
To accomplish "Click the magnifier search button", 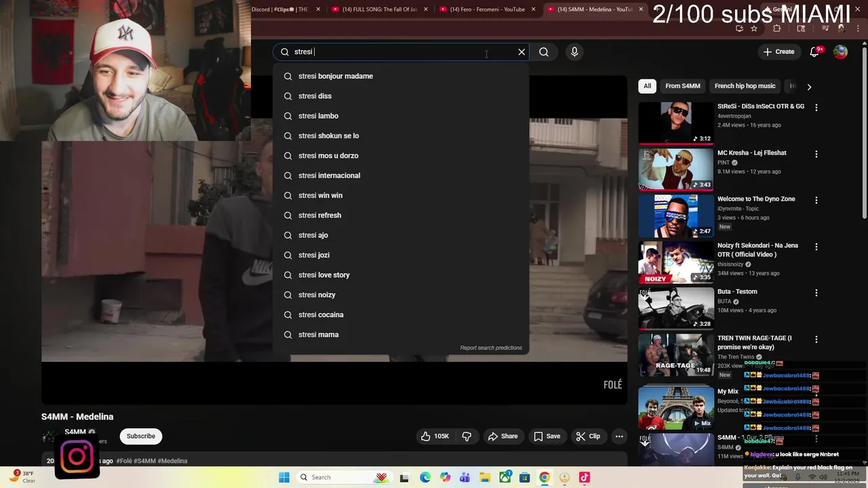I will (x=544, y=52).
